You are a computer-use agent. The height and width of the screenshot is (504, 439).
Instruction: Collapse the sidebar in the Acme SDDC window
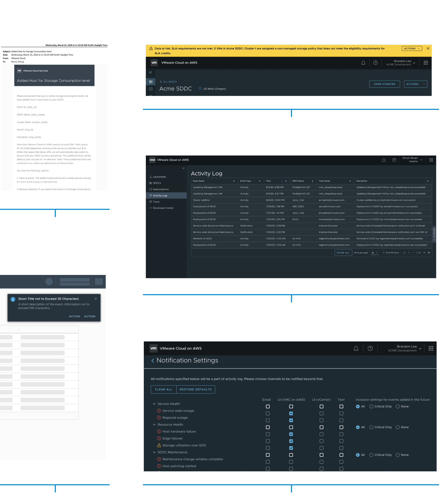pos(151,72)
